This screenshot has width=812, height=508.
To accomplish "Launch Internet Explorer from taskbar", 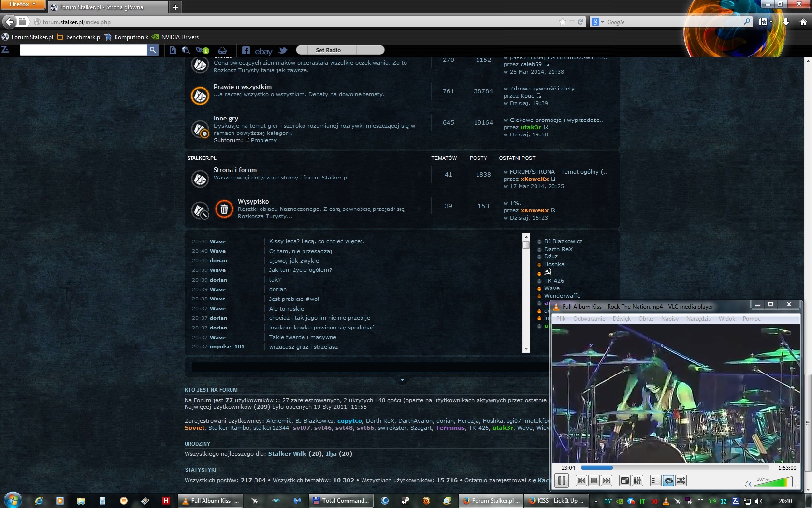I will point(39,501).
